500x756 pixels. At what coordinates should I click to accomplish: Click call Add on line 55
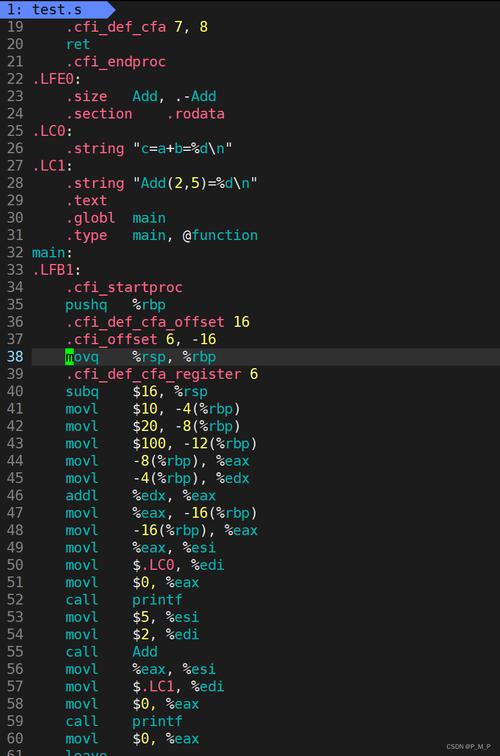click(111, 652)
